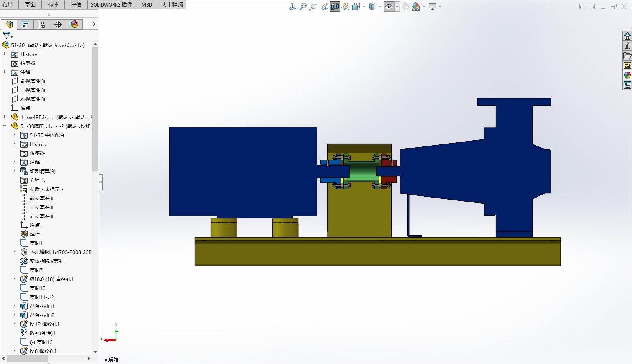Open SOLIDWORKS 插件 tab
This screenshot has width=632, height=364.
111,4
